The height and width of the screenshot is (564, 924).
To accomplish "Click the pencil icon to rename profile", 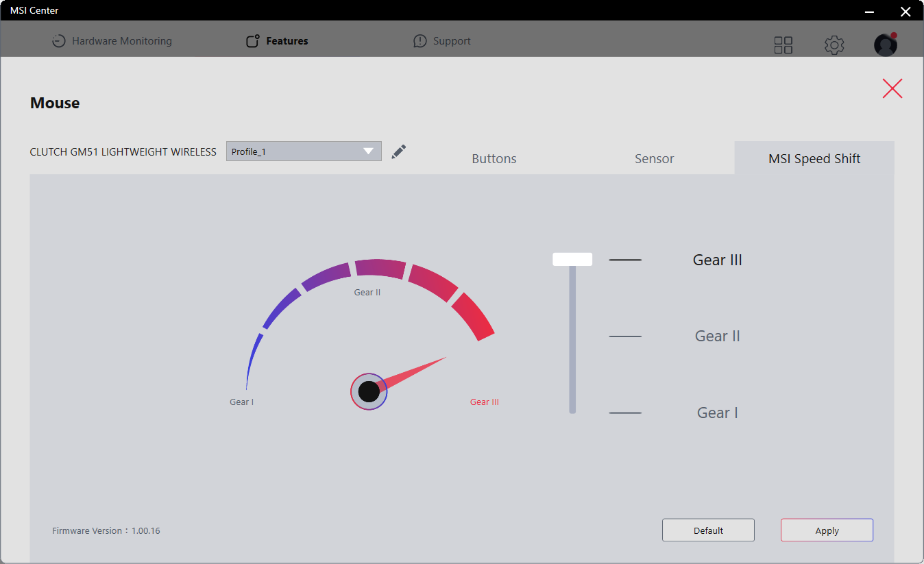I will 399,151.
